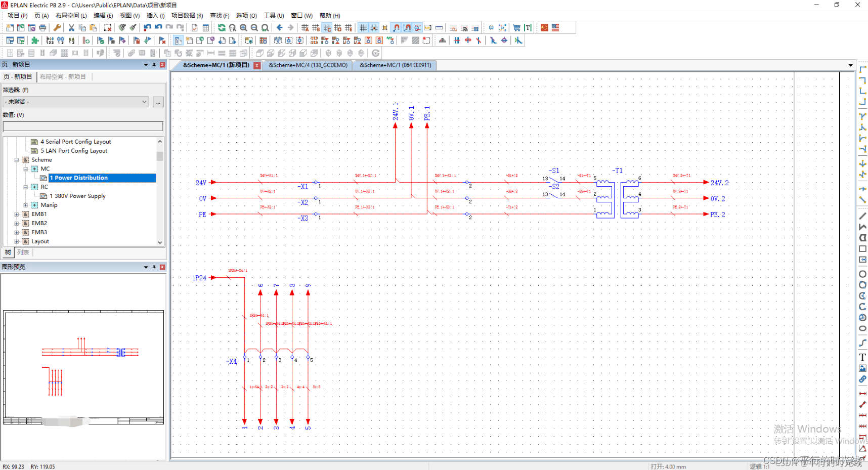Open the 插入 (I) menu
The height and width of the screenshot is (470, 868).
point(155,16)
